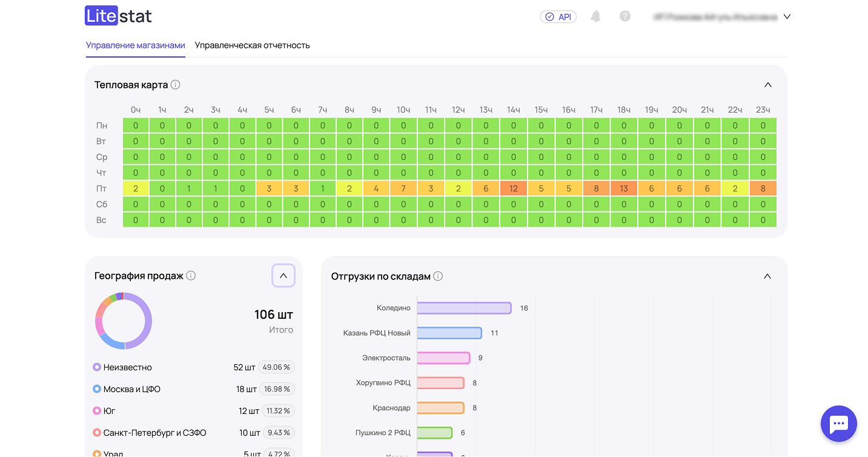
Task: Collapse the География продаж panel
Action: point(283,276)
